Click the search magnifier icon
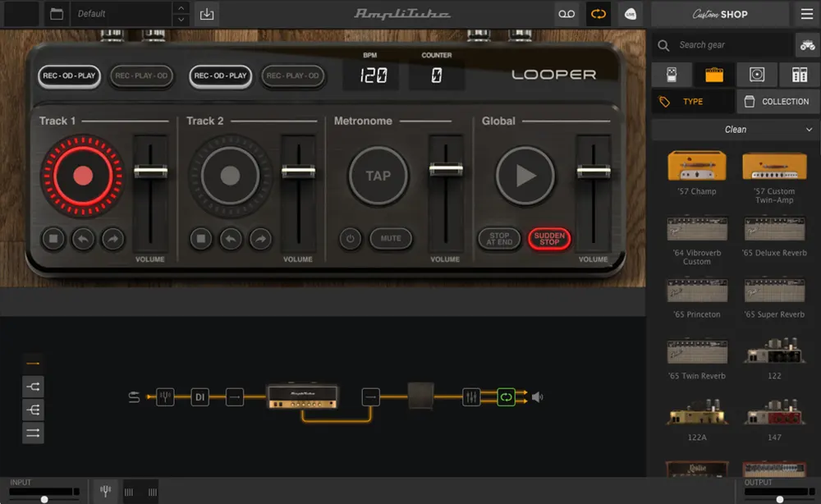This screenshot has height=504, width=821. [663, 45]
